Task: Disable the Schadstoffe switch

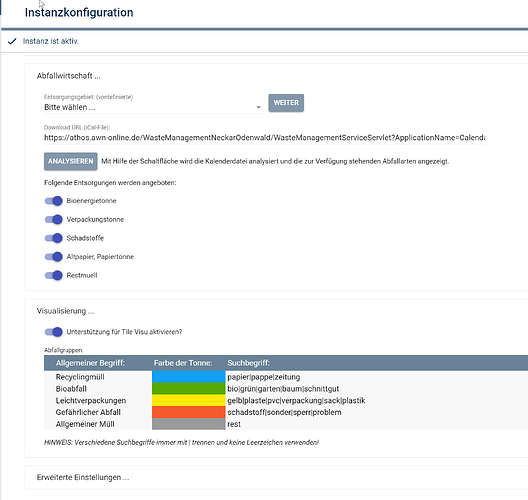Action: click(54, 238)
